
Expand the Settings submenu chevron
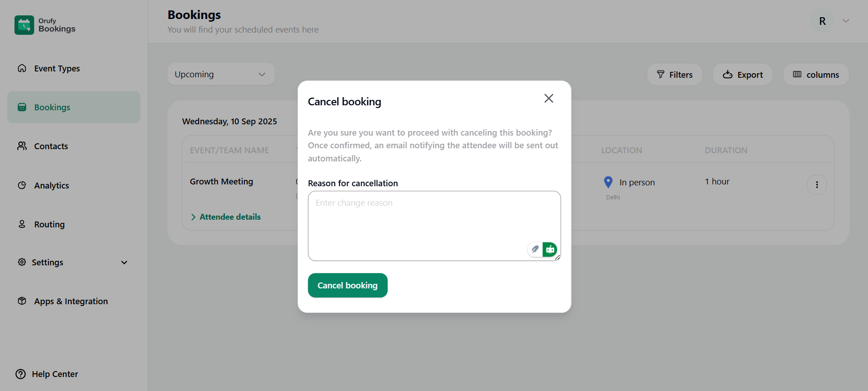(x=124, y=263)
